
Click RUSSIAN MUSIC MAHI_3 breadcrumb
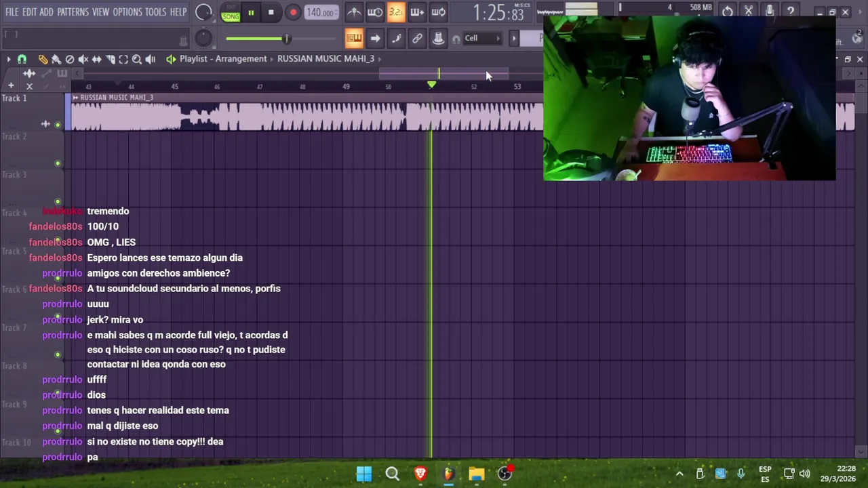(325, 59)
